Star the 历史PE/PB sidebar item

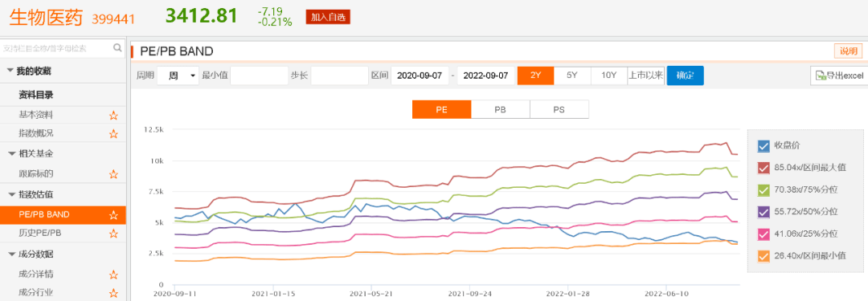pyautogui.click(x=113, y=234)
